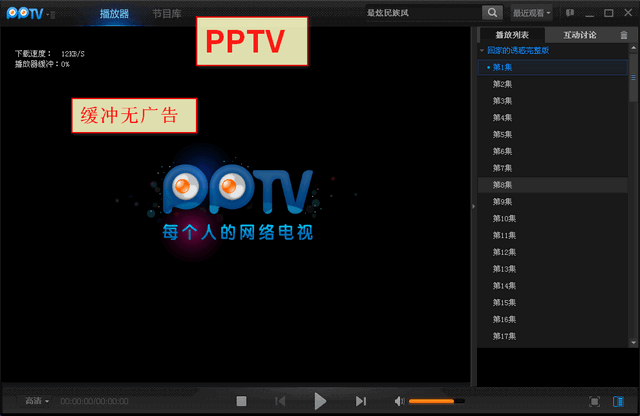Collapse the 回家的诱惑完整版 group
This screenshot has height=416, width=640.
click(482, 50)
